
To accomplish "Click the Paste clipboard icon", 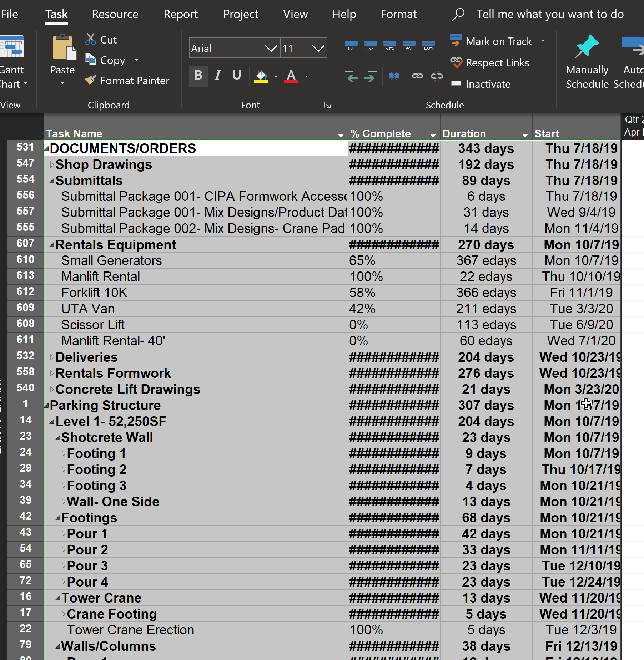I will pos(64,47).
